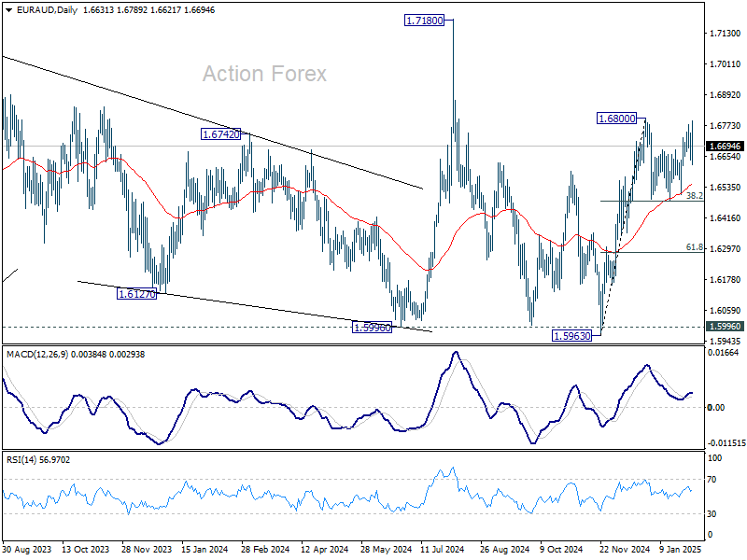Click the 1.60590 price axis value
The width and height of the screenshot is (747, 560).
[x=726, y=311]
